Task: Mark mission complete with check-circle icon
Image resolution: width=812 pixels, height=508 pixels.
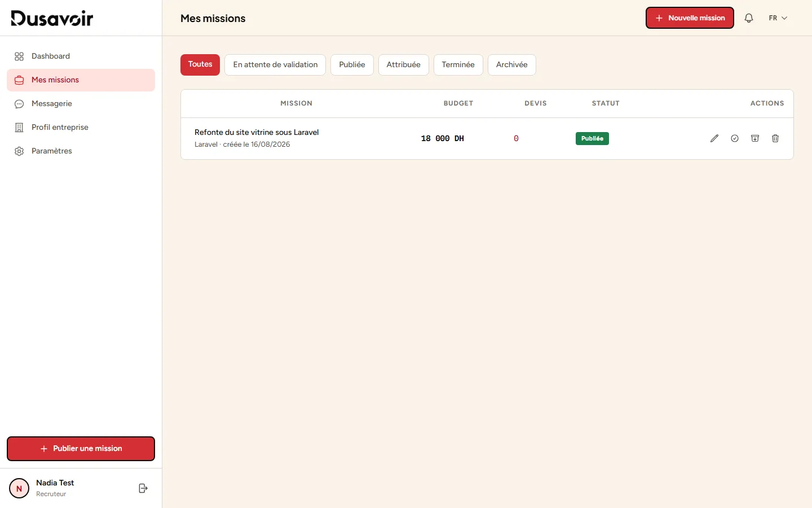Action: click(x=735, y=138)
